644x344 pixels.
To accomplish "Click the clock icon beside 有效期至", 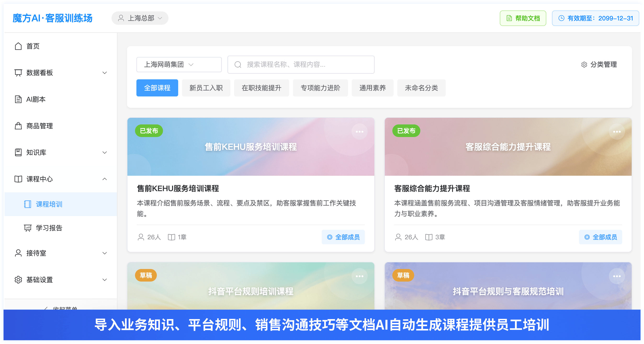I will pyautogui.click(x=561, y=18).
